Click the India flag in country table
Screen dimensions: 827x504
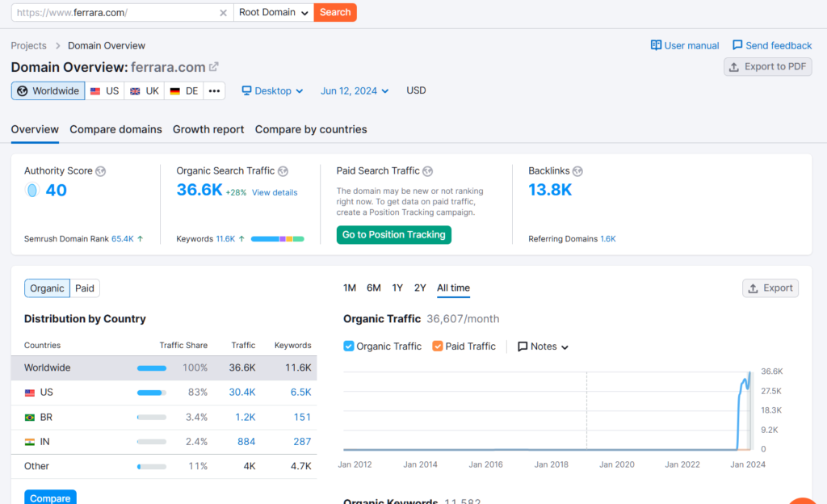click(30, 442)
